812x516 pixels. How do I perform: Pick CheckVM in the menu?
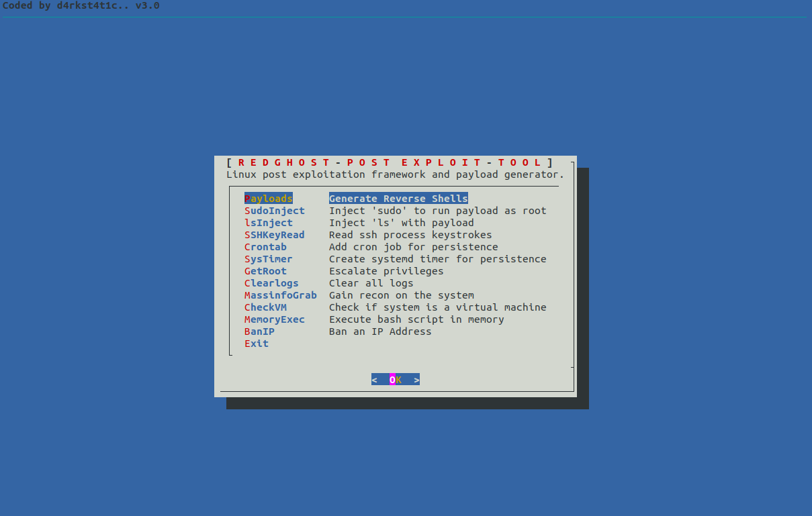(265, 307)
